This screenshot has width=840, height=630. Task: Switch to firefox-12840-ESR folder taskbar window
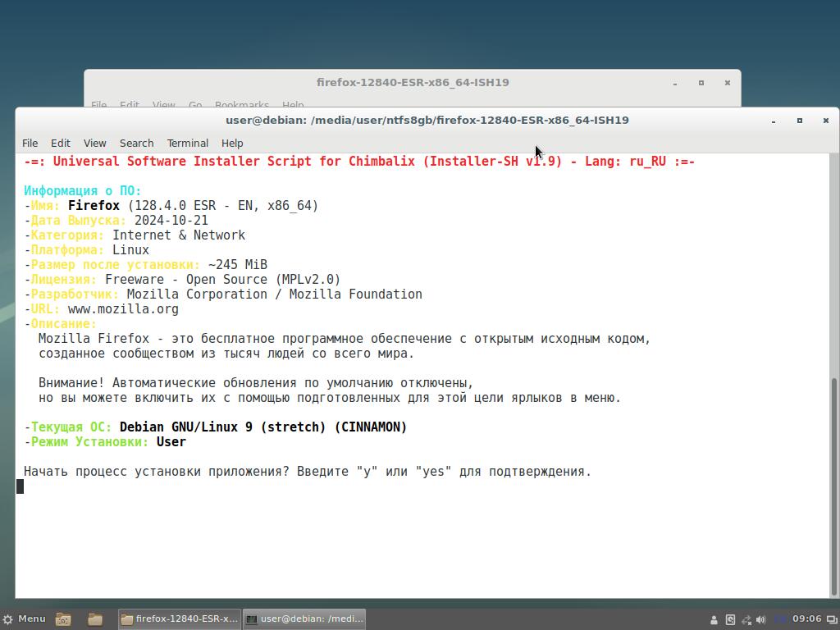click(x=180, y=619)
